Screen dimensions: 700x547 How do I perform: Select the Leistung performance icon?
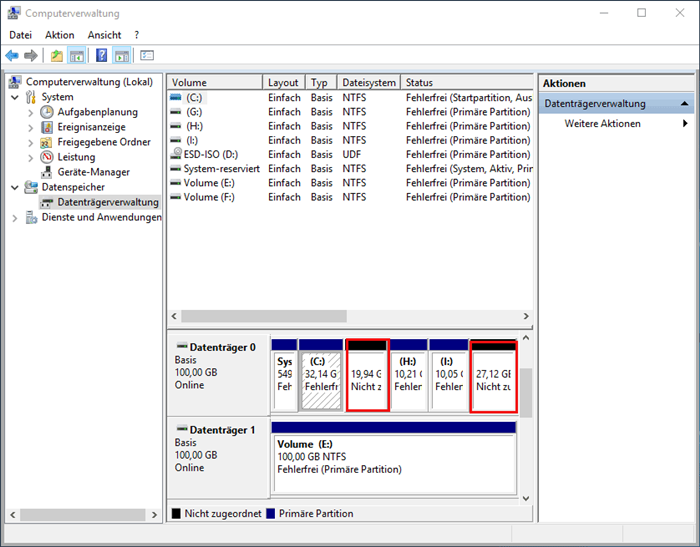47,157
